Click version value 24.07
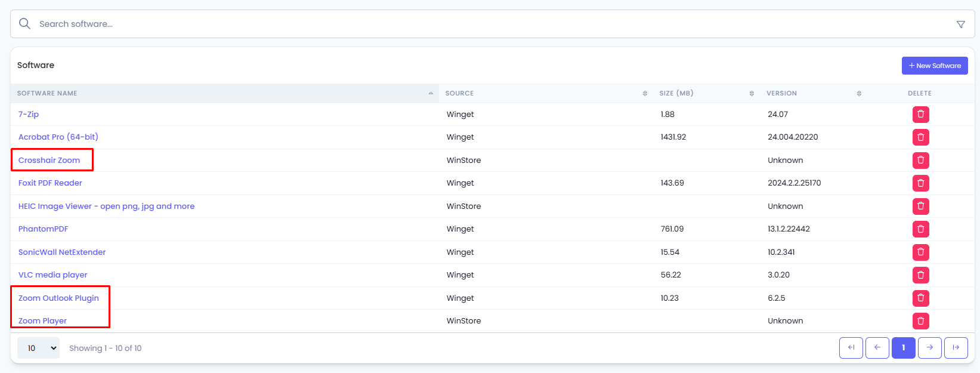This screenshot has width=980, height=373. [x=778, y=114]
